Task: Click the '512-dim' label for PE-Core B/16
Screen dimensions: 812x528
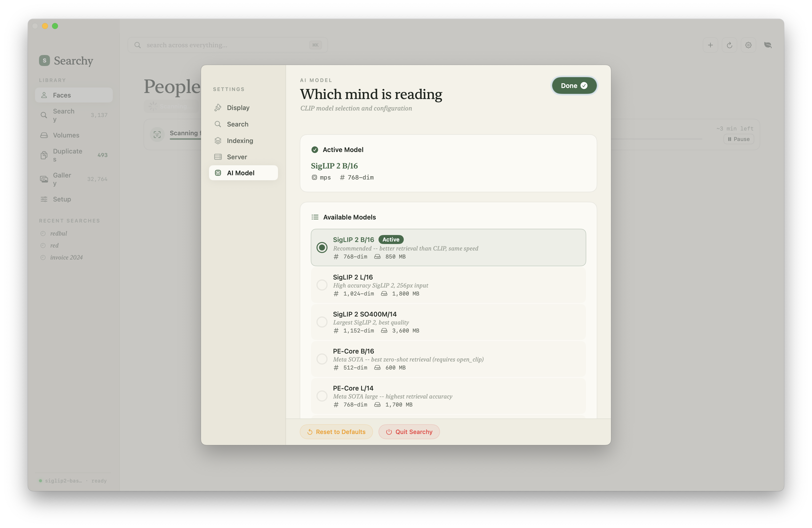Action: pyautogui.click(x=355, y=368)
